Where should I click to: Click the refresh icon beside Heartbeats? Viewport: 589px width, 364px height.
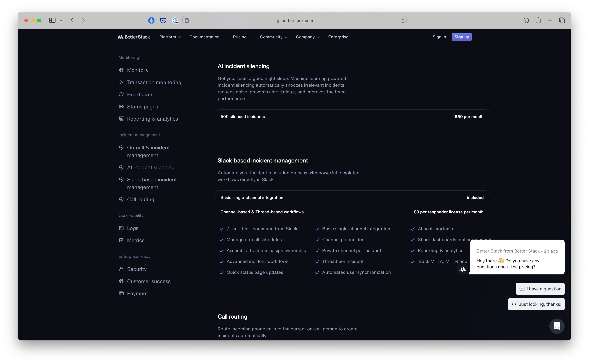[x=121, y=94]
